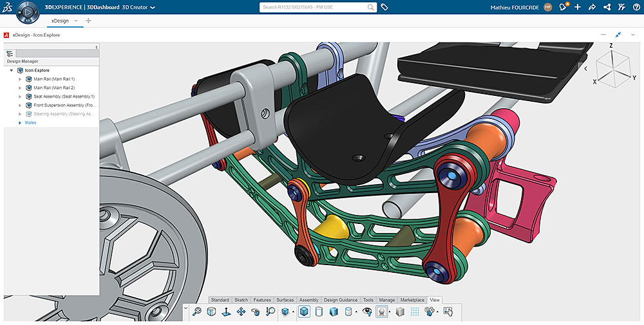This screenshot has height=325, width=644.
Task: Toggle the grid display
Action: coord(415,312)
